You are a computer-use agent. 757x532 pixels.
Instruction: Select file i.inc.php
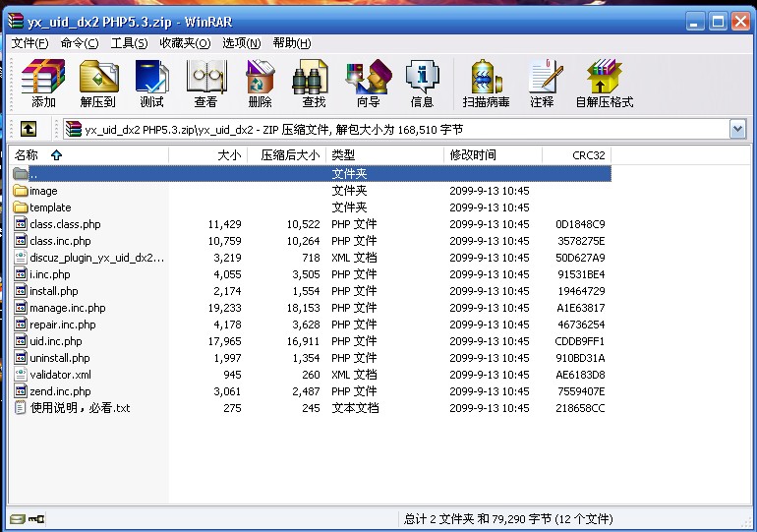pyautogui.click(x=50, y=274)
